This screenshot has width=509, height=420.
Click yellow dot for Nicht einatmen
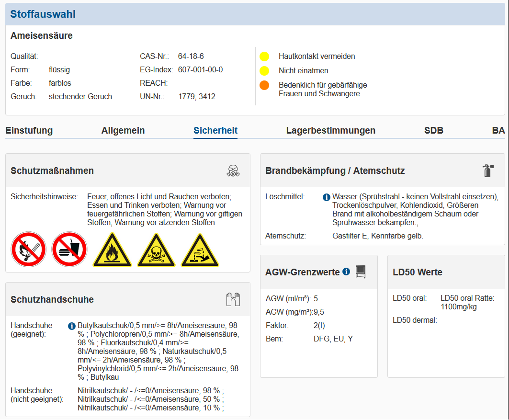pyautogui.click(x=264, y=71)
